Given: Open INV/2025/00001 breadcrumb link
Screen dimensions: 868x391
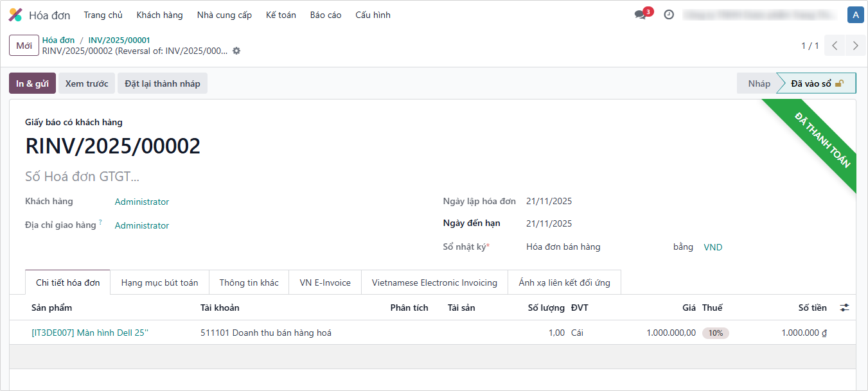Looking at the screenshot, I should pyautogui.click(x=119, y=40).
